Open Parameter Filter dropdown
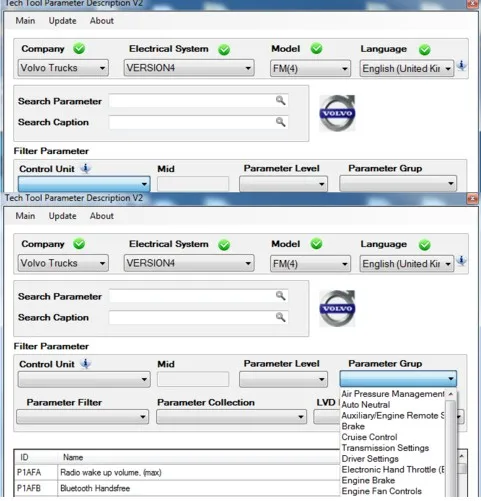This screenshot has height=501, width=481. click(82, 417)
